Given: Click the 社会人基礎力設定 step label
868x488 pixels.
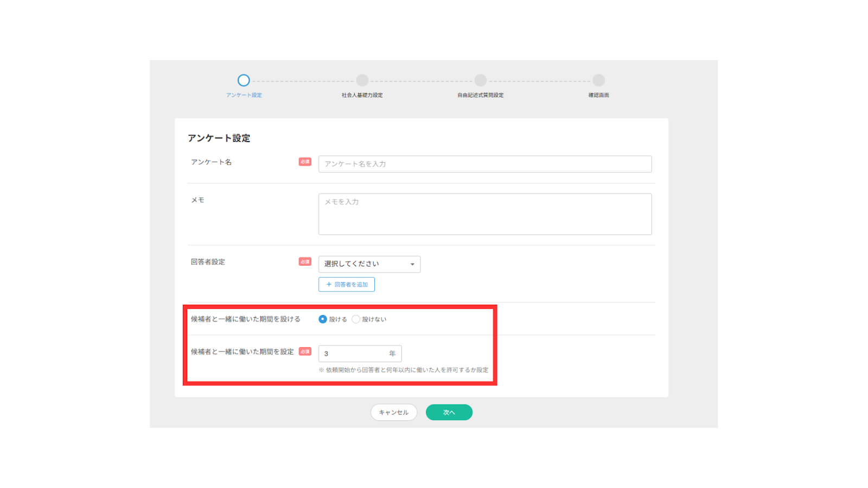Looking at the screenshot, I should [362, 95].
